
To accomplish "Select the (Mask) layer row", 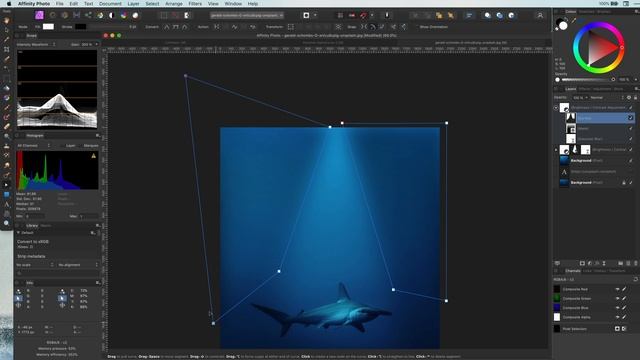I will coord(600,129).
